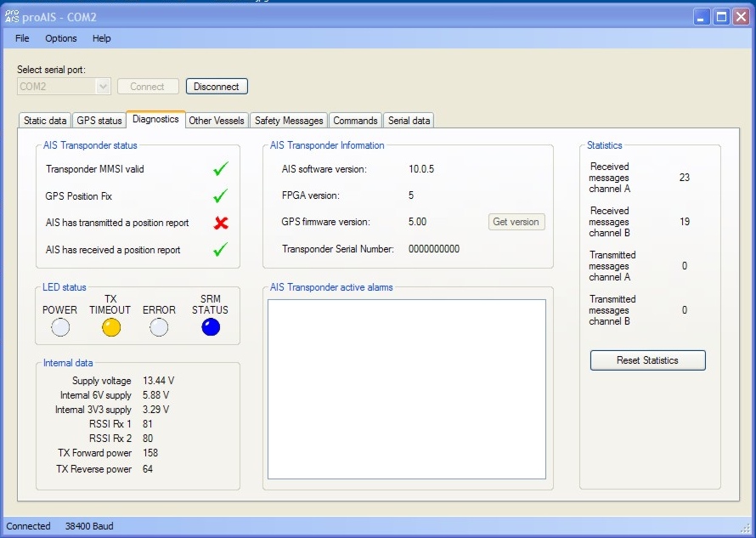The height and width of the screenshot is (538, 756).
Task: Click the Supply voltage value 13.44 V
Action: [x=159, y=381]
